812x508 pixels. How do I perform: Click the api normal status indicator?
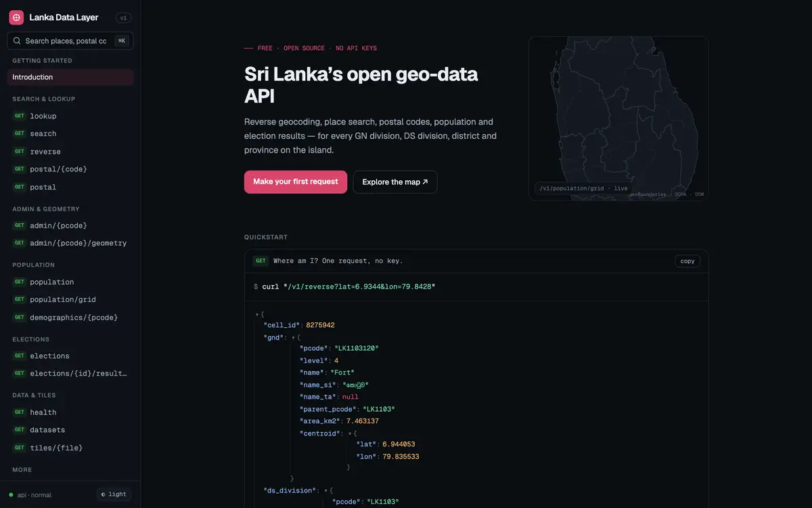click(30, 494)
